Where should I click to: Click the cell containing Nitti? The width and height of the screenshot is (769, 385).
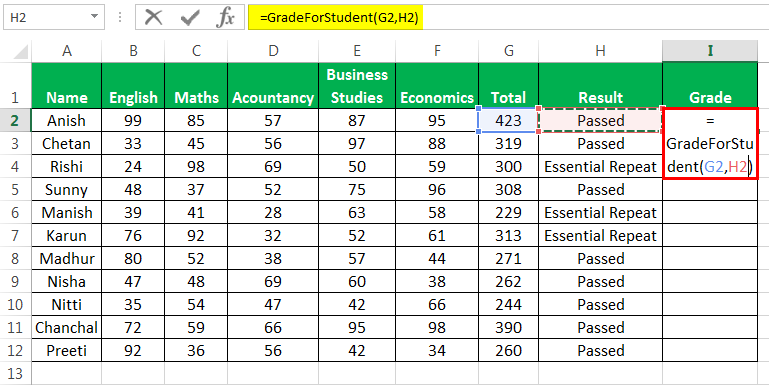click(x=67, y=305)
